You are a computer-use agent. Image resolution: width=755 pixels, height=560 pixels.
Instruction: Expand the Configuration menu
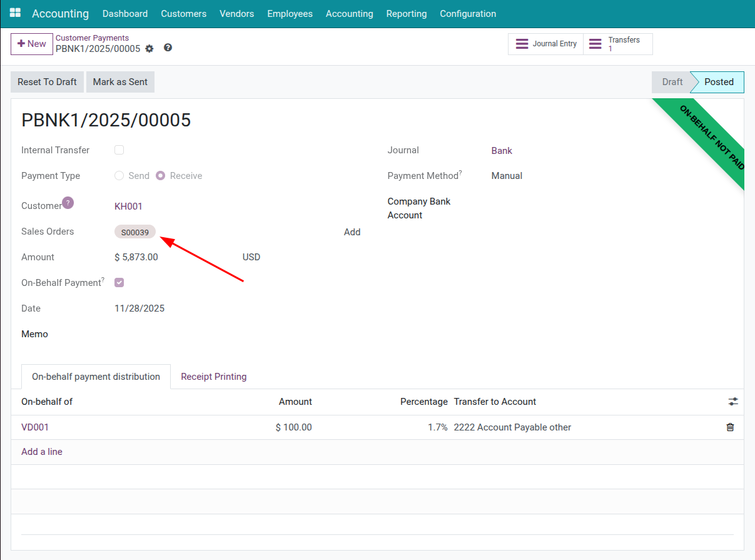pos(467,14)
